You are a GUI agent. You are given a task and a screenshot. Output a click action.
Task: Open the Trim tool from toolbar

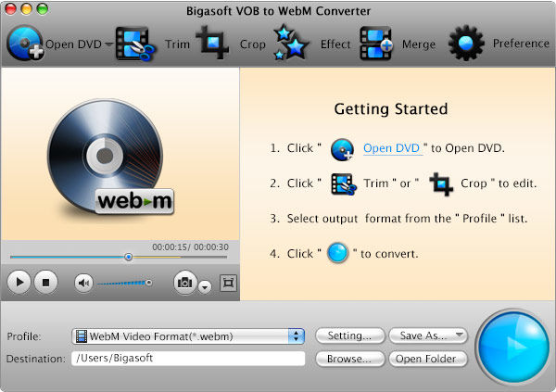(x=135, y=44)
